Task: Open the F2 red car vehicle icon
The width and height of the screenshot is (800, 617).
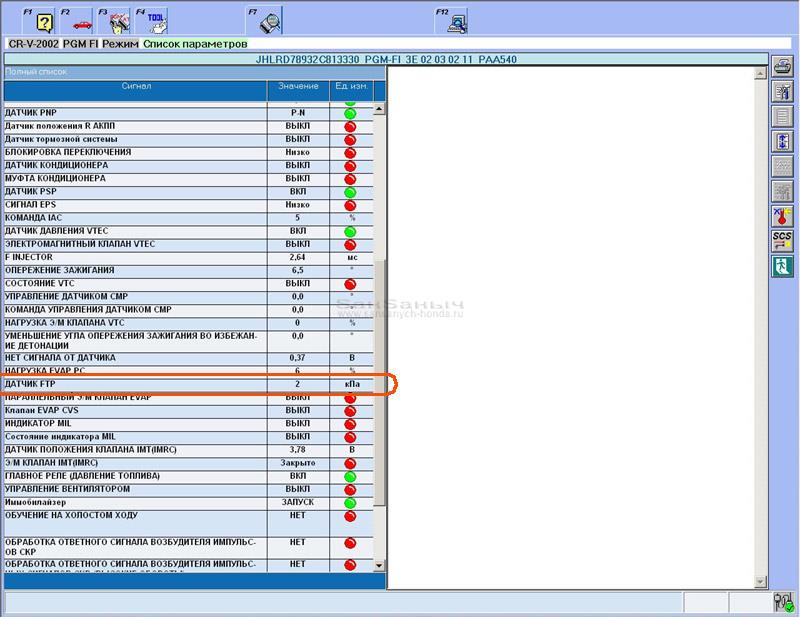Action: [82, 20]
